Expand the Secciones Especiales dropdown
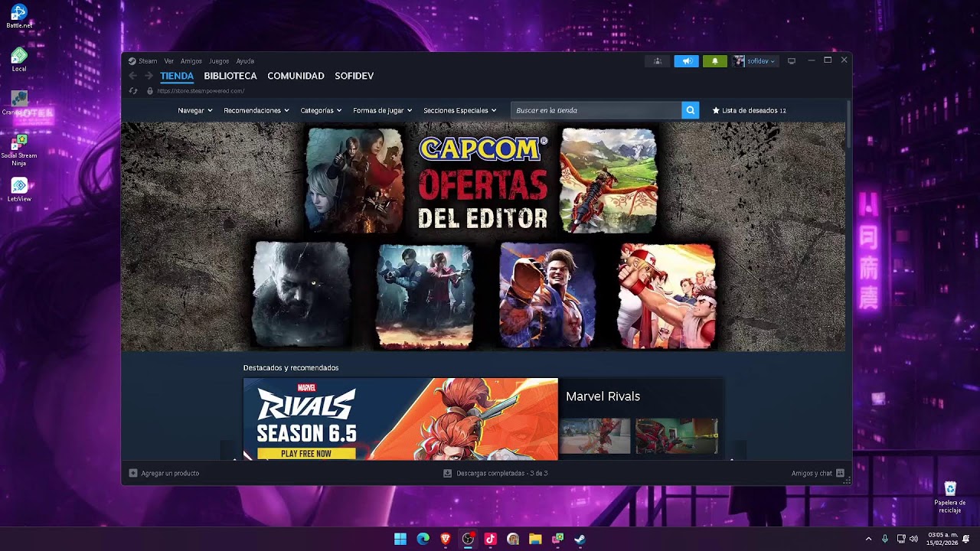Screen dimensions: 980x551 (460, 110)
